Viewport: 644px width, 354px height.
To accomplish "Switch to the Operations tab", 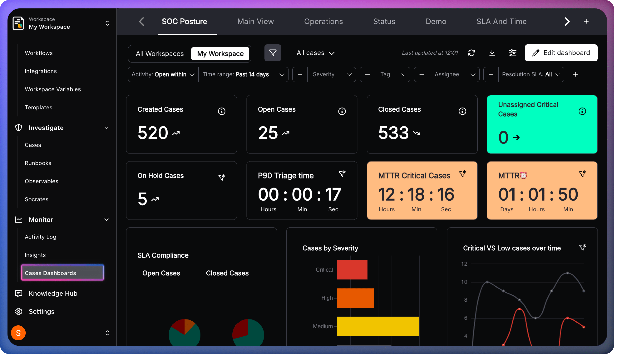I will pyautogui.click(x=323, y=22).
